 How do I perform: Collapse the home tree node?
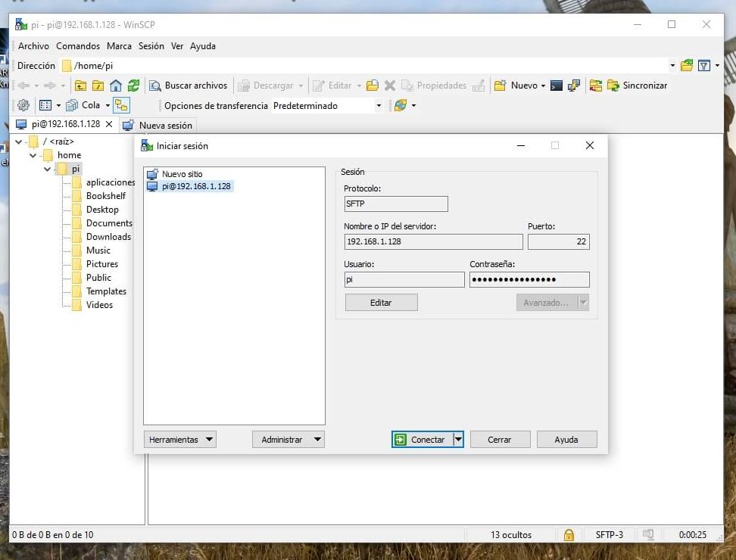33,155
